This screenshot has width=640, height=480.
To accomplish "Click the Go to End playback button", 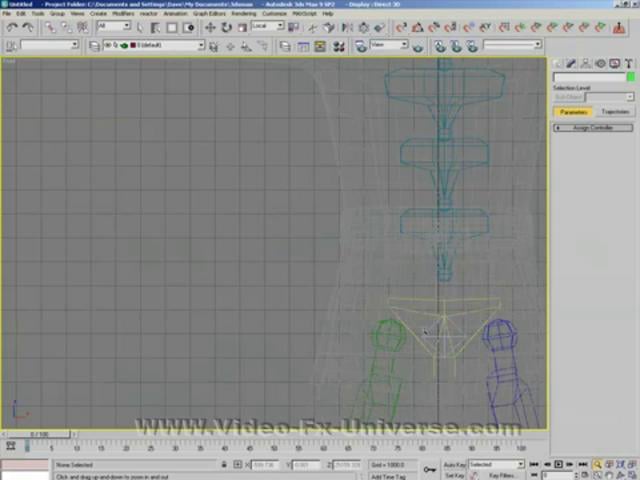I will 583,464.
